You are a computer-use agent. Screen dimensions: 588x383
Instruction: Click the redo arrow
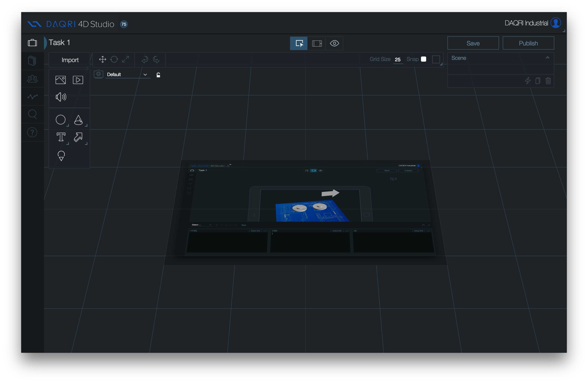[156, 59]
